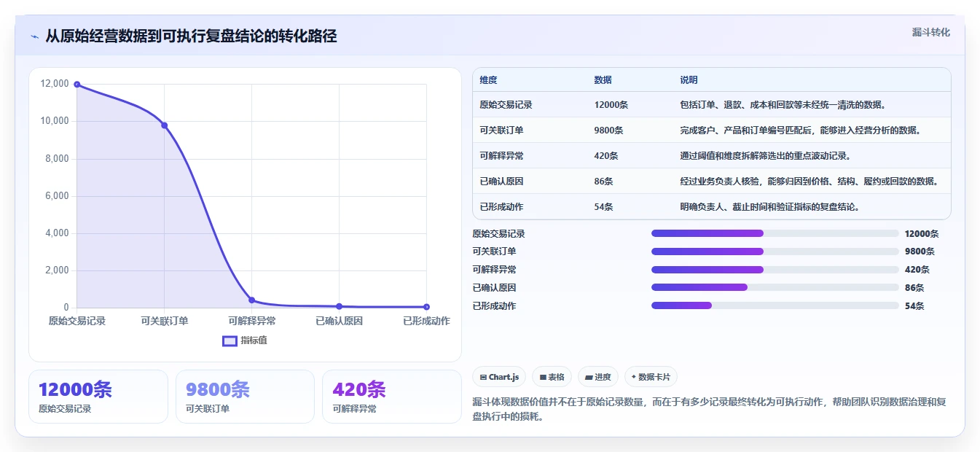Click the lightning icon beside the main title

(35, 36)
